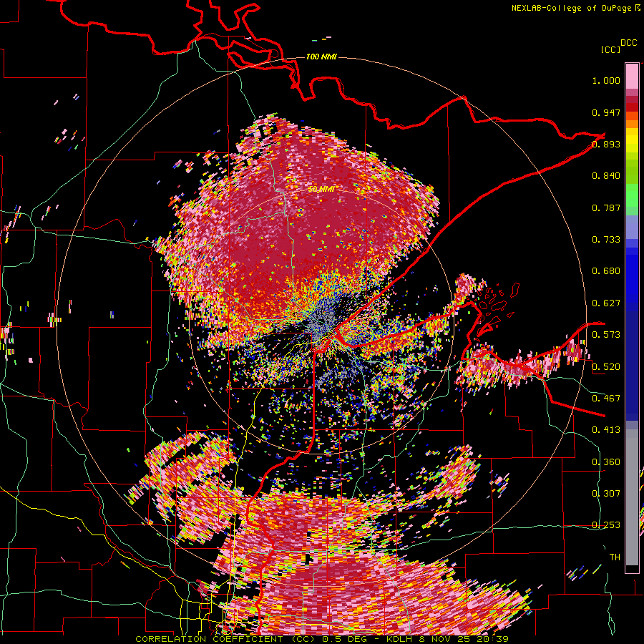Viewport: 644px width, 644px height.
Task: Click the [CC] label above the color scale
Action: click(610, 49)
